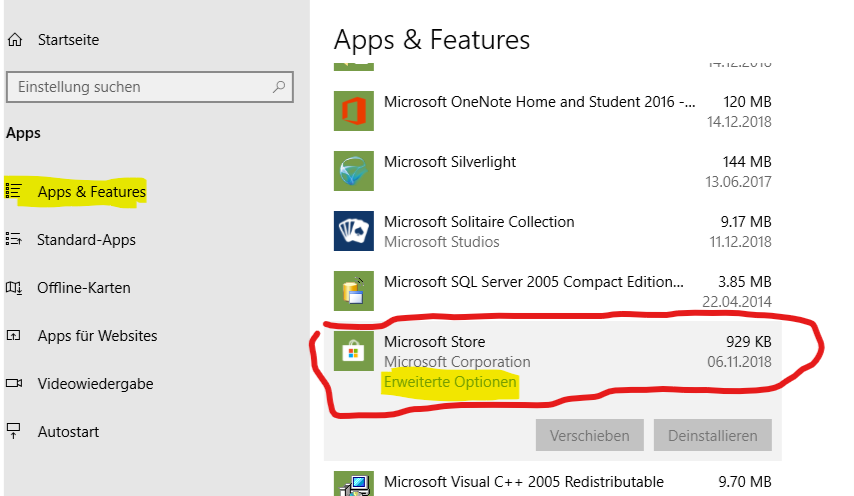Click the Apps für Websites icon
This screenshot has width=854, height=496.
coord(14,335)
